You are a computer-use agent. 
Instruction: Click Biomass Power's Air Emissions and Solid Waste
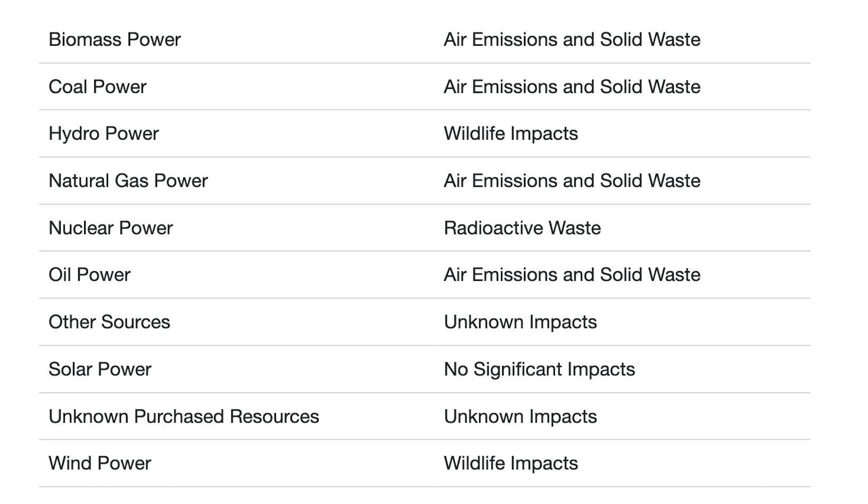click(x=572, y=39)
